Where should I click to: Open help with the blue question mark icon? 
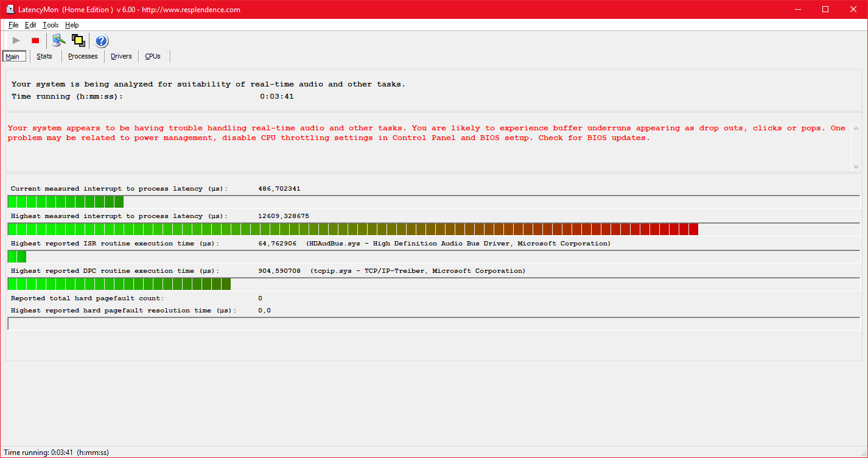pos(102,41)
